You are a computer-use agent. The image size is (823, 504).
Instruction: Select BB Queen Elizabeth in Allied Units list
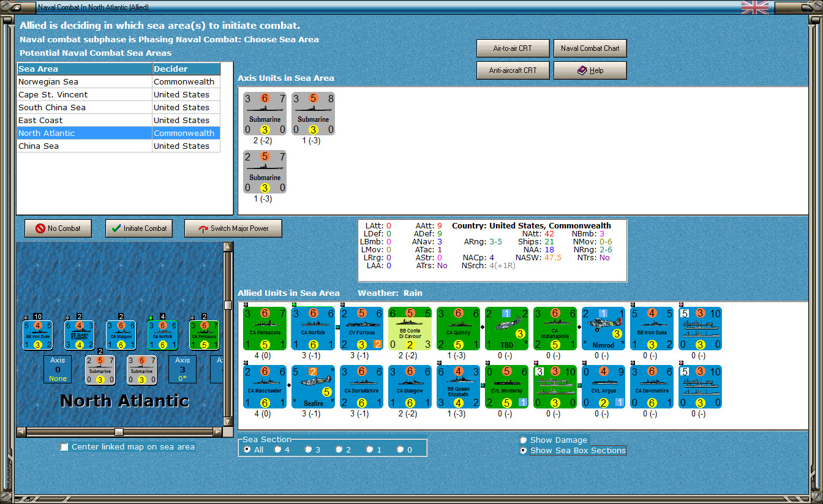pos(458,387)
